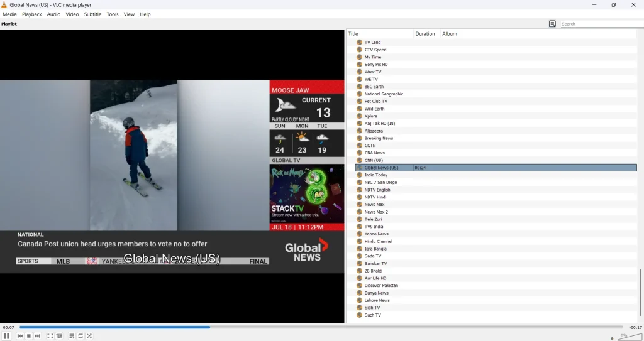Open the Playback menu
644x341 pixels.
pyautogui.click(x=31, y=14)
